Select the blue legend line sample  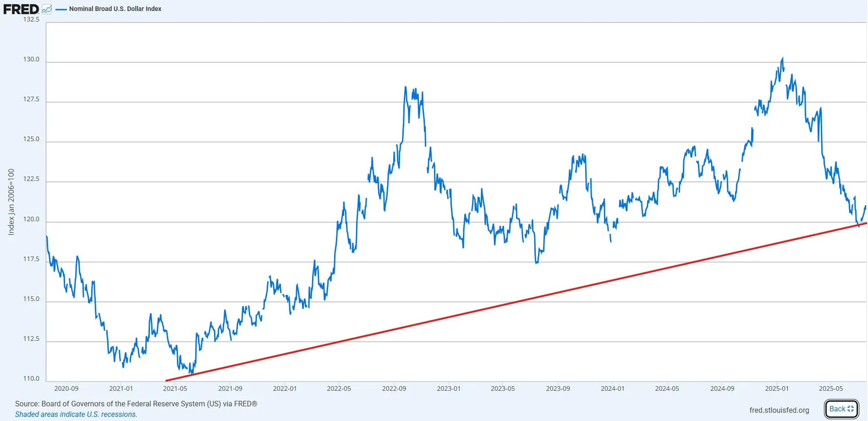coord(61,8)
